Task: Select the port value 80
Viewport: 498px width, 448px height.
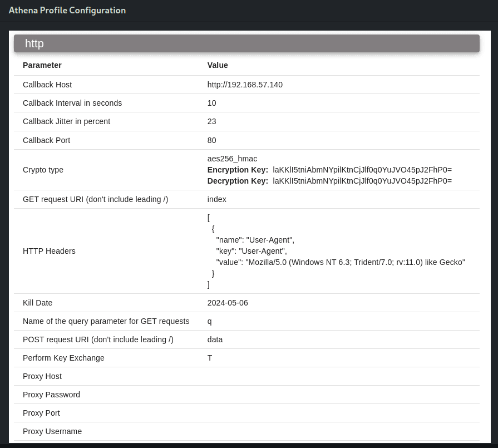Action: point(212,140)
